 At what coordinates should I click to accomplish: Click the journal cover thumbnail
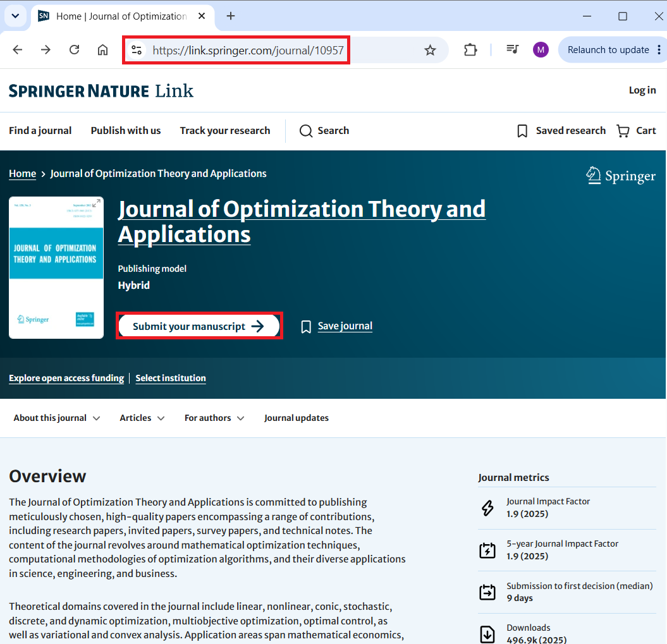click(56, 267)
